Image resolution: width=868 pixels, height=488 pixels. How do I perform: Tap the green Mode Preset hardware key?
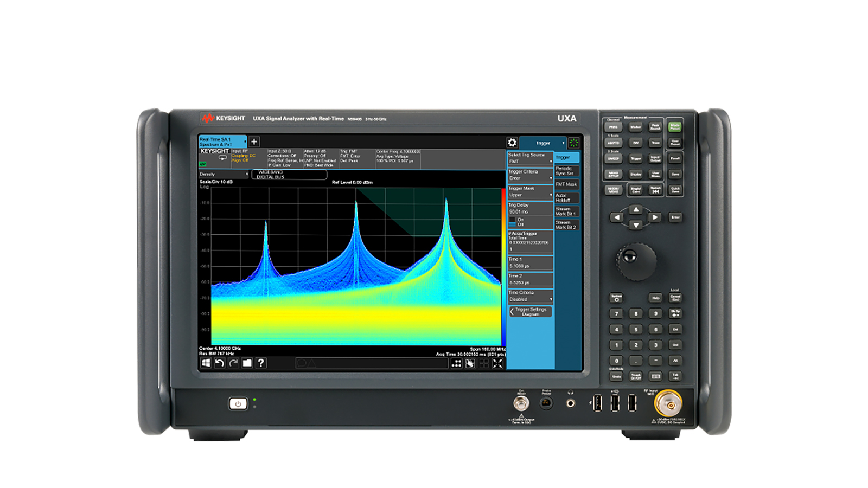pyautogui.click(x=675, y=127)
